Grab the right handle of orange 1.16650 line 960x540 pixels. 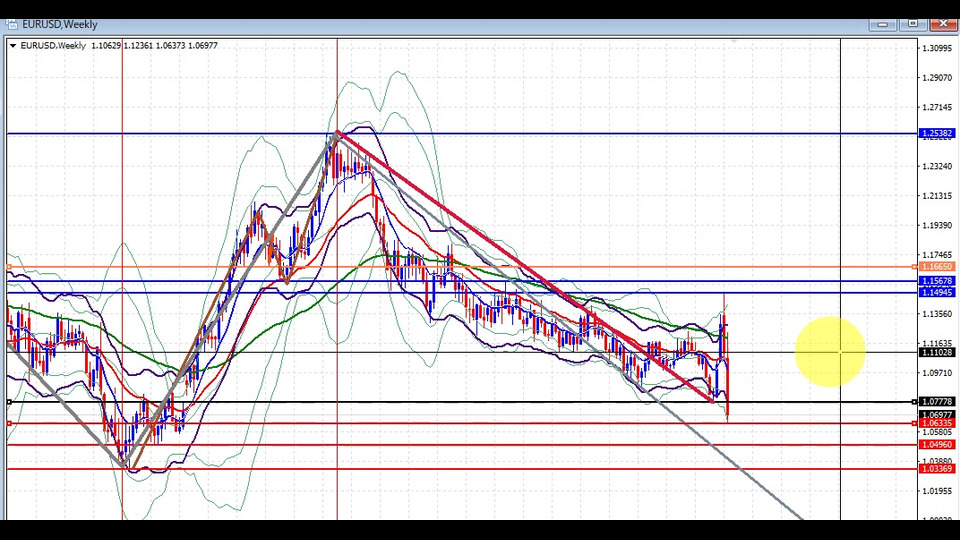tap(915, 267)
